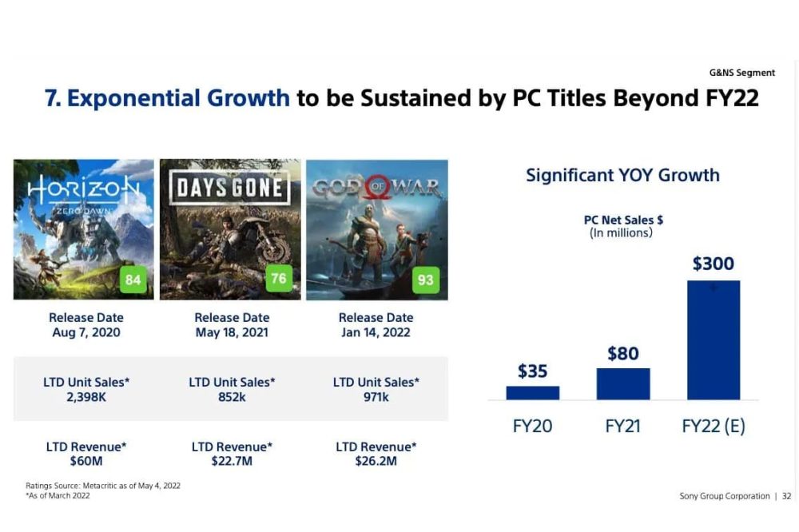Click the Metacritic ratings source footnote

click(x=102, y=486)
